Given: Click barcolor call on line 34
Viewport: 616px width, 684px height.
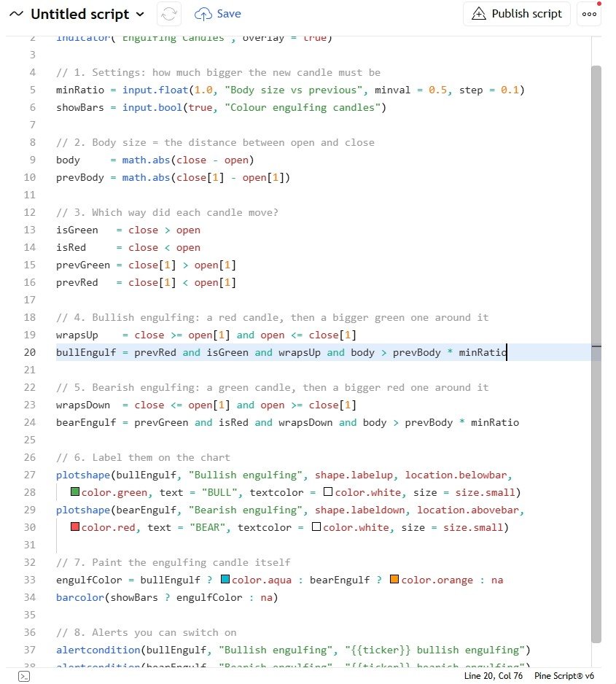Looking at the screenshot, I should [80, 597].
